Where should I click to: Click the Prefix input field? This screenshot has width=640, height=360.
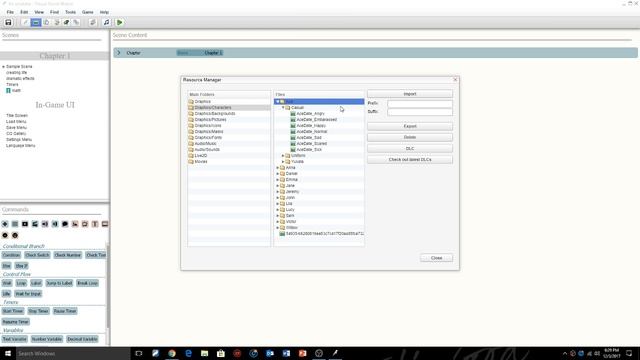pos(420,104)
